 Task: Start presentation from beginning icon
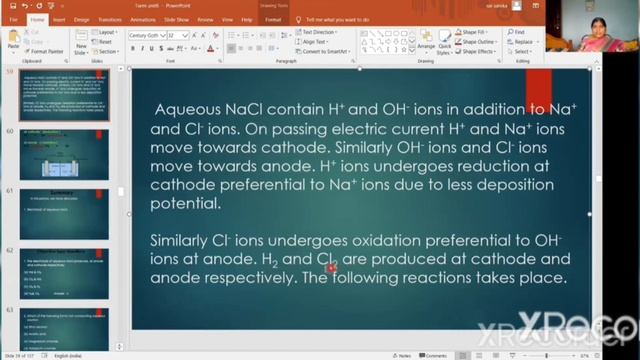(x=51, y=6)
